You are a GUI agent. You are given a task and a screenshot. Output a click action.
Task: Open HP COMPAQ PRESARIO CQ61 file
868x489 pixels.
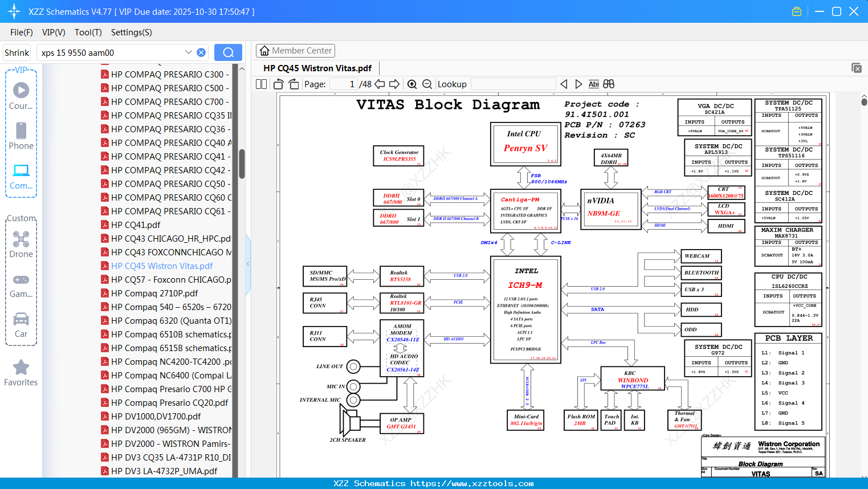tap(166, 211)
